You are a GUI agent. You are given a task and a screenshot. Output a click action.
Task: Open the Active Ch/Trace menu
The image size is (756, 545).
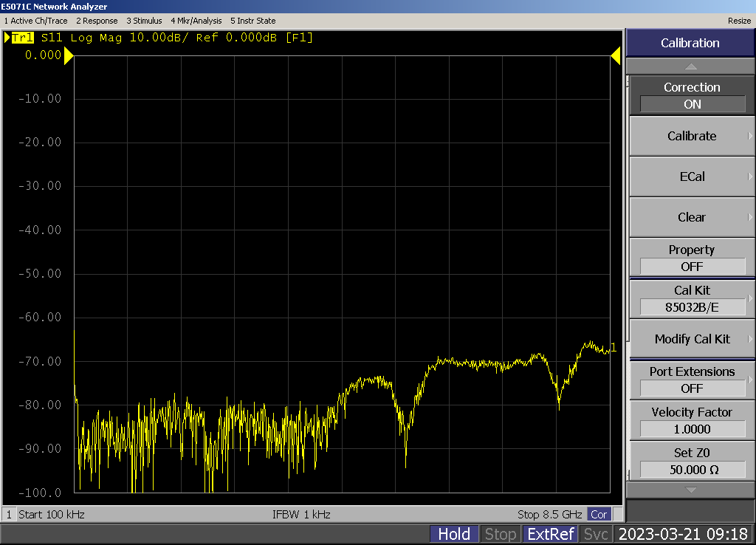(35, 21)
